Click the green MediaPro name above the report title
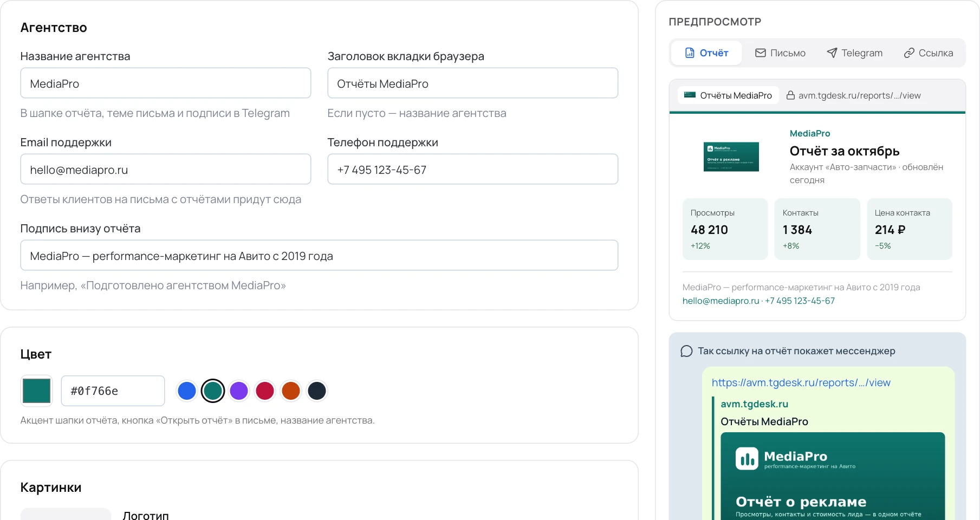 810,133
